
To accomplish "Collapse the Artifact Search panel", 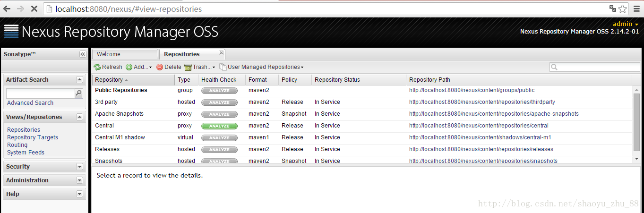I will (79, 80).
